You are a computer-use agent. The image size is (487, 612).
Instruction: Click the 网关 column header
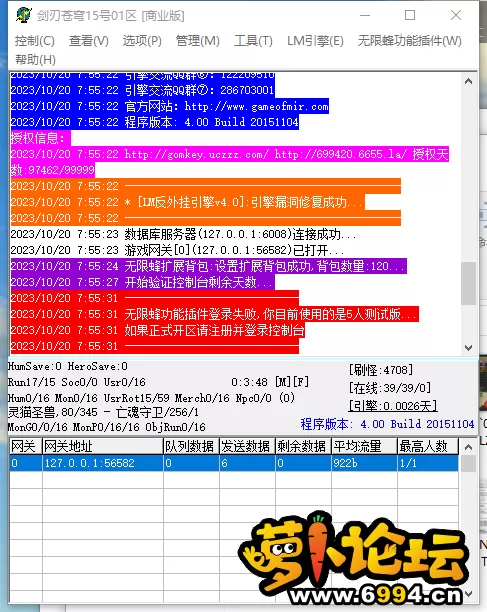[26, 446]
